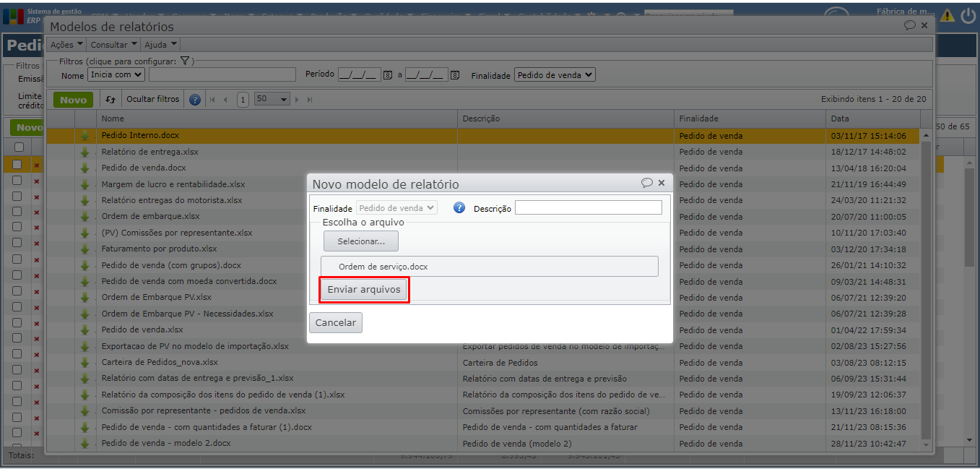Click download arrow for Pedido de venda.docx

click(x=84, y=168)
